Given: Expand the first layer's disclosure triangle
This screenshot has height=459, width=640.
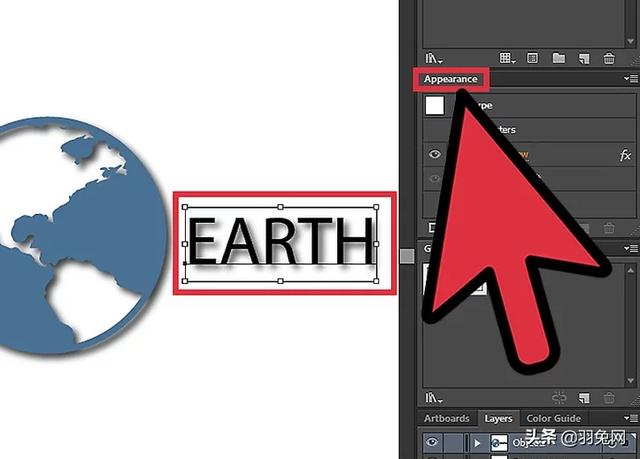Looking at the screenshot, I should pyautogui.click(x=477, y=443).
